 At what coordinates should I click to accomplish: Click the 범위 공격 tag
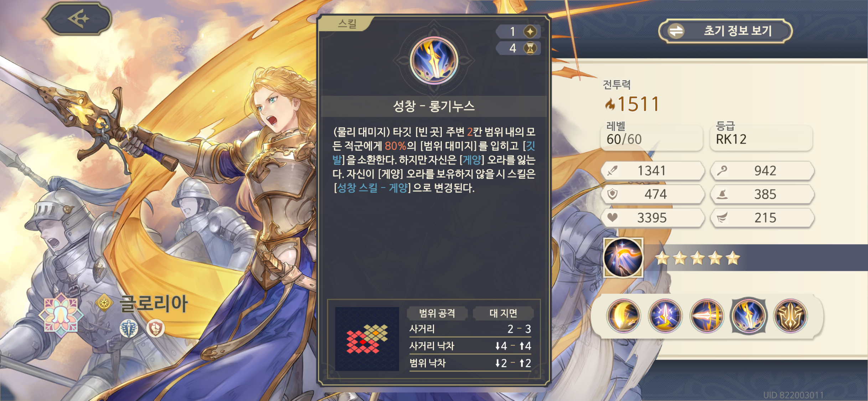click(437, 313)
